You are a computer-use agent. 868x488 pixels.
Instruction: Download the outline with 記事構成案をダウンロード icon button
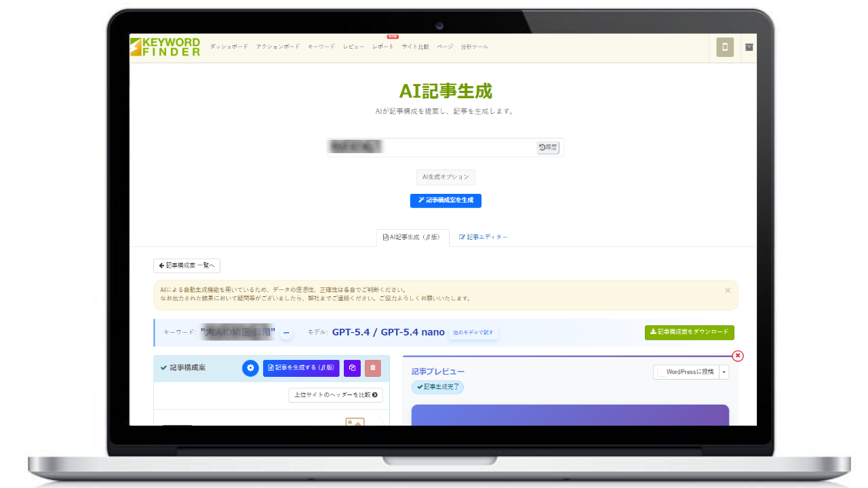689,332
